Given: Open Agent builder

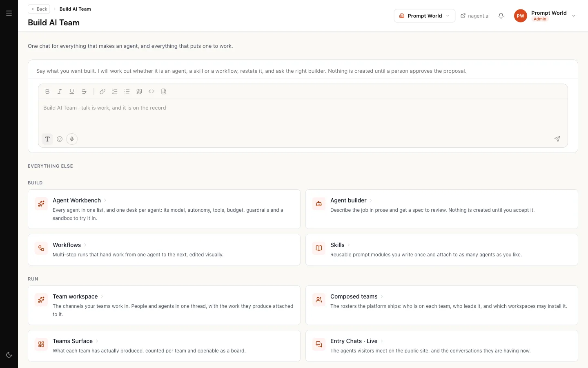Looking at the screenshot, I should (442, 209).
